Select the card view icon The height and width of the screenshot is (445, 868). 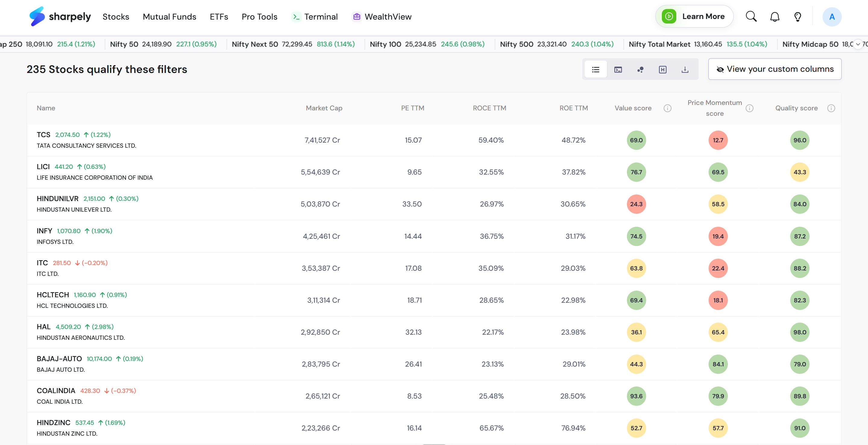(x=618, y=69)
